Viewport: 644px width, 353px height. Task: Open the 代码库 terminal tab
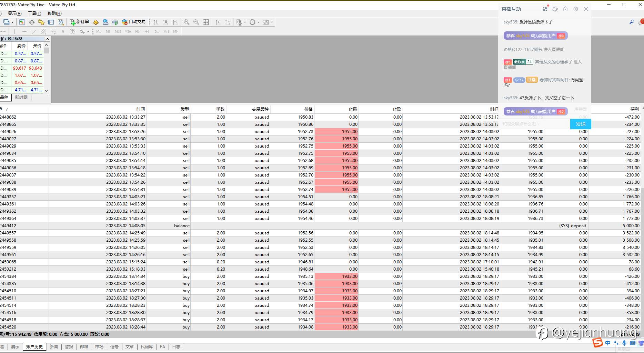(x=147, y=347)
